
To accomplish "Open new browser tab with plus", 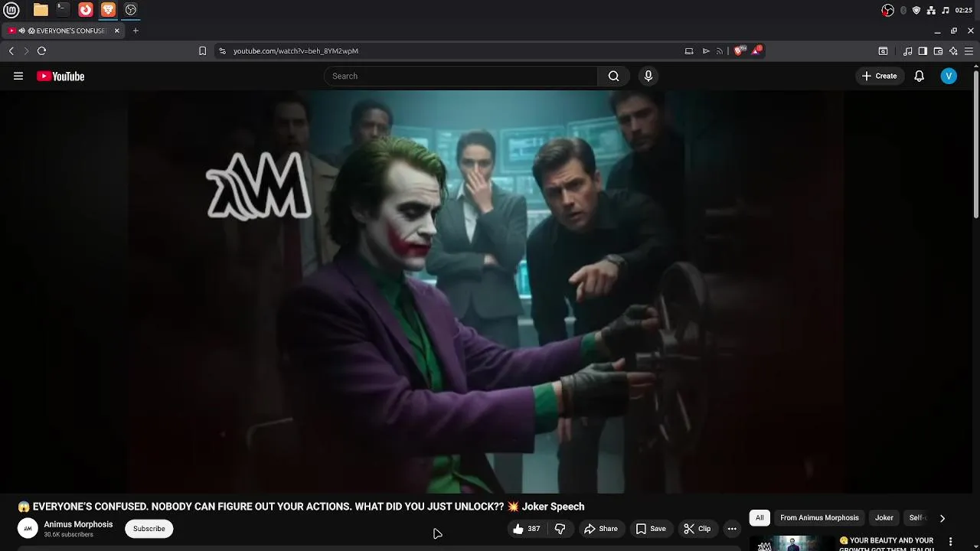I will click(x=136, y=31).
